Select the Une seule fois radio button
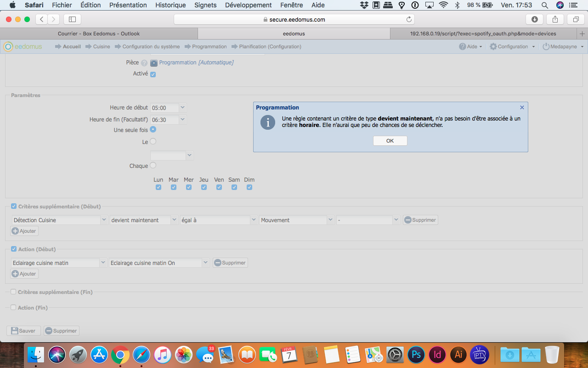This screenshot has height=368, width=588. click(153, 130)
